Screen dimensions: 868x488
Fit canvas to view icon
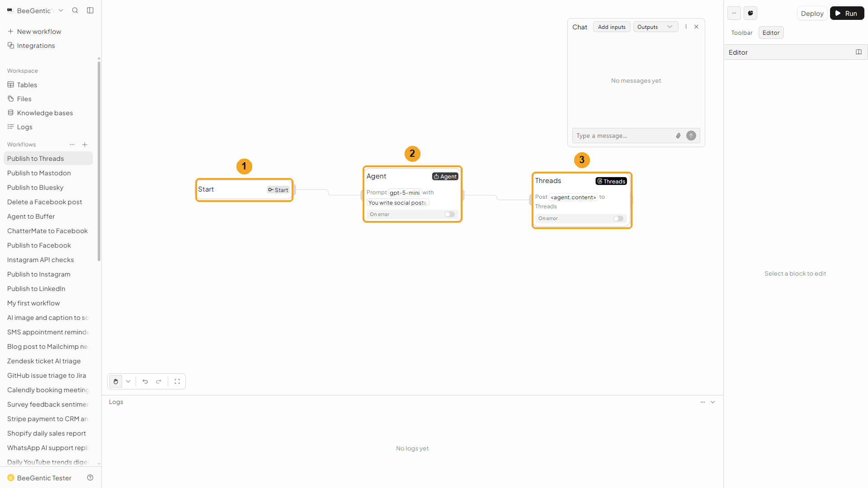[177, 381]
